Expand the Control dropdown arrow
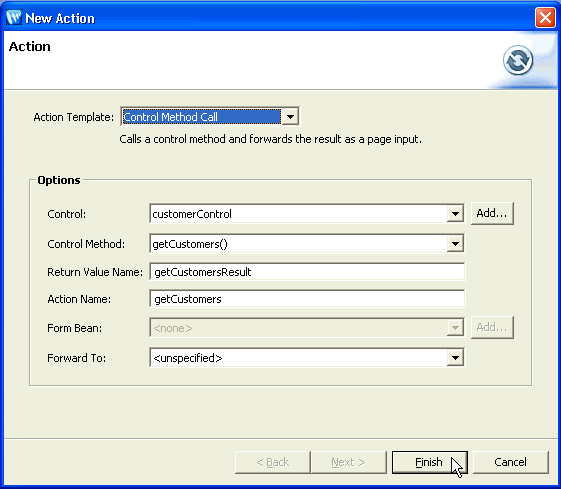Viewport: 561px width, 489px height. (455, 214)
